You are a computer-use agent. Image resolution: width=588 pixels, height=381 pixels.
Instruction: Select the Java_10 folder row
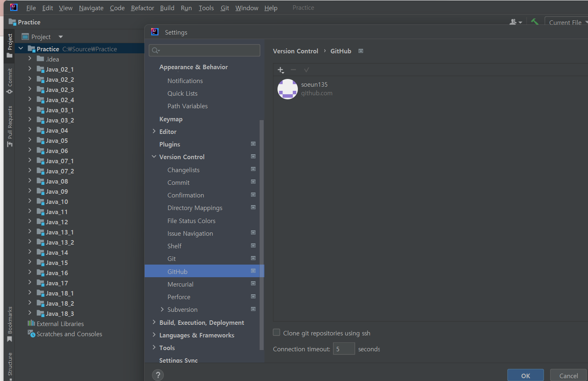(79, 201)
